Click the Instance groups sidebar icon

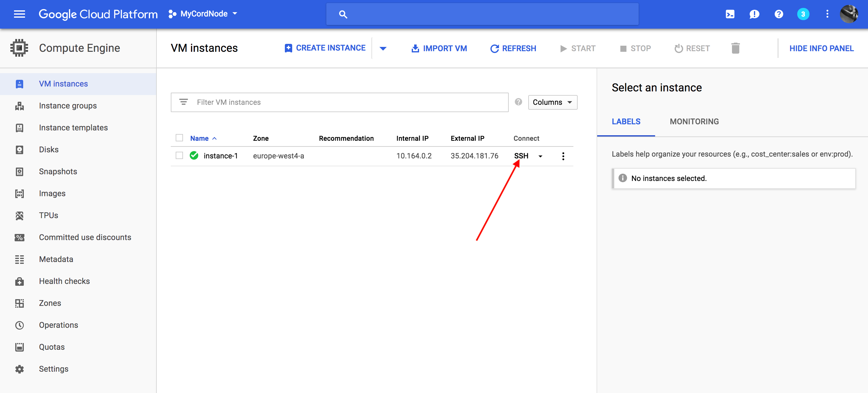click(20, 106)
